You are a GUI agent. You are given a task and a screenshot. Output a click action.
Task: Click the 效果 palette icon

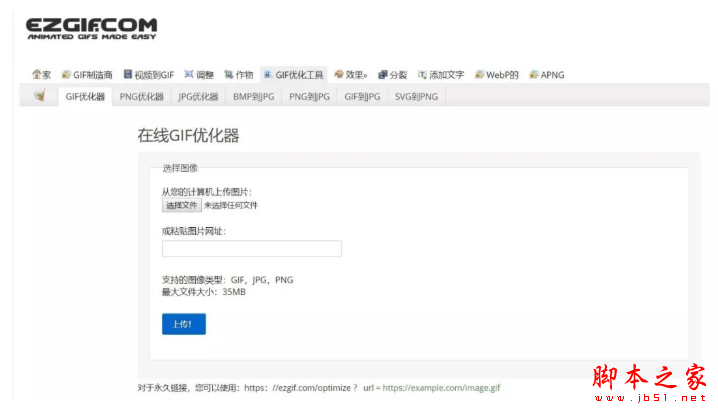pyautogui.click(x=339, y=74)
